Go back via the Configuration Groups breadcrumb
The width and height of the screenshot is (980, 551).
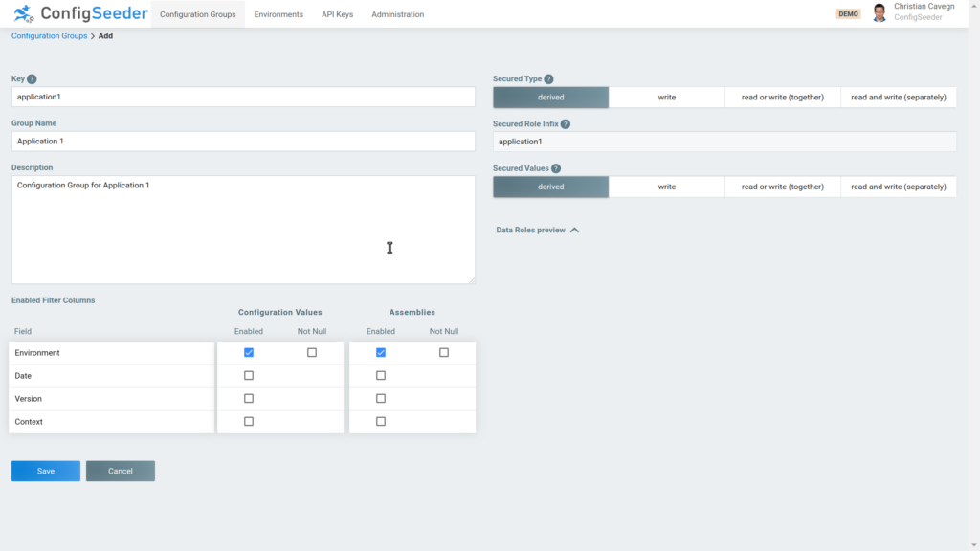click(x=49, y=35)
